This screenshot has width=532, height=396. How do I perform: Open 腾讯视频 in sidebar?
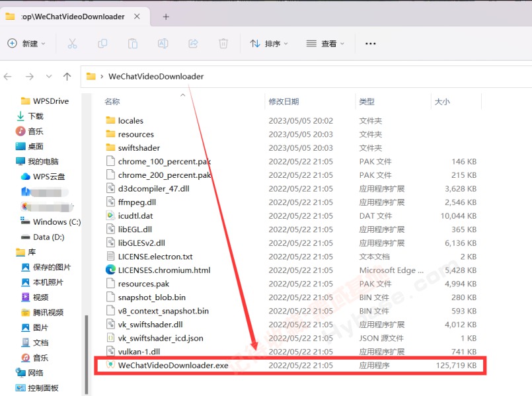click(x=42, y=313)
